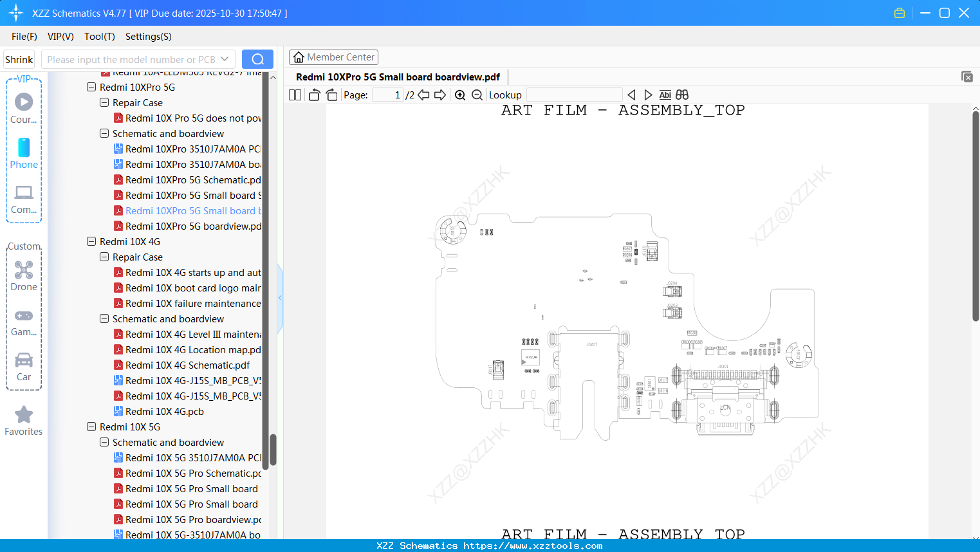Open Game console schematics category
The width and height of the screenshot is (980, 552).
tap(23, 321)
